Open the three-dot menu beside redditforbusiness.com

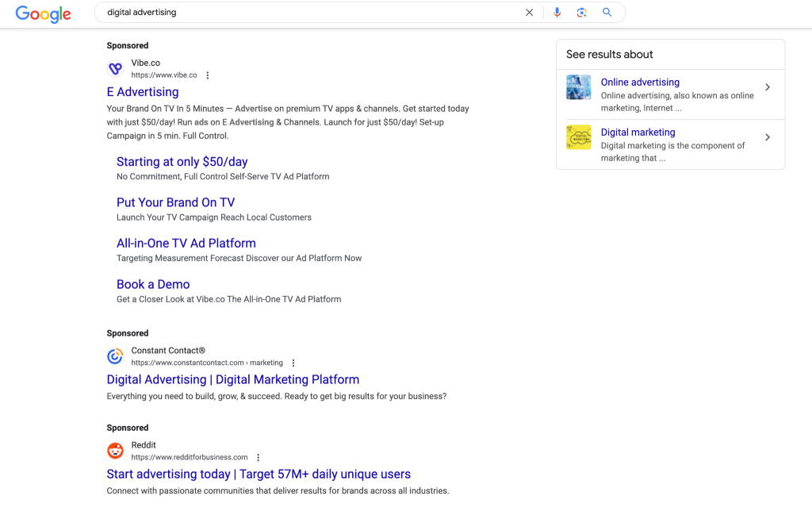(x=258, y=457)
